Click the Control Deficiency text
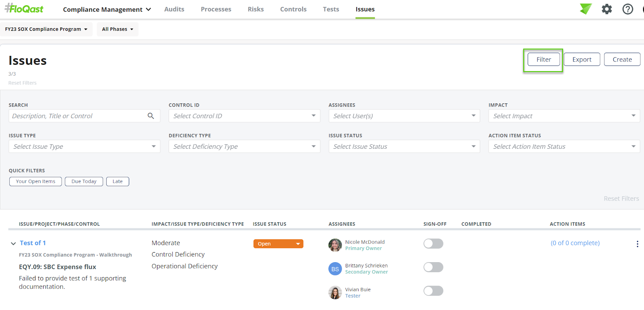The height and width of the screenshot is (310, 644). point(178,255)
